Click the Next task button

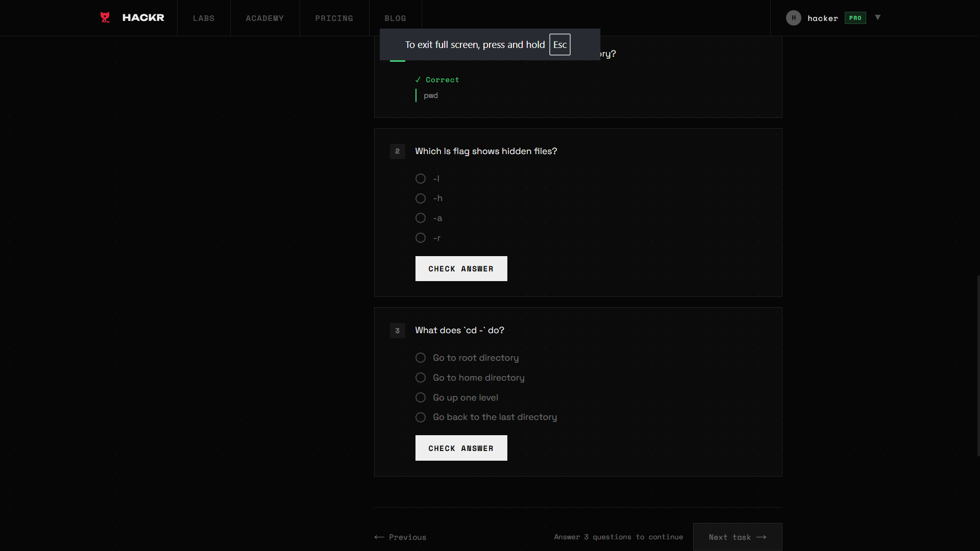click(737, 537)
